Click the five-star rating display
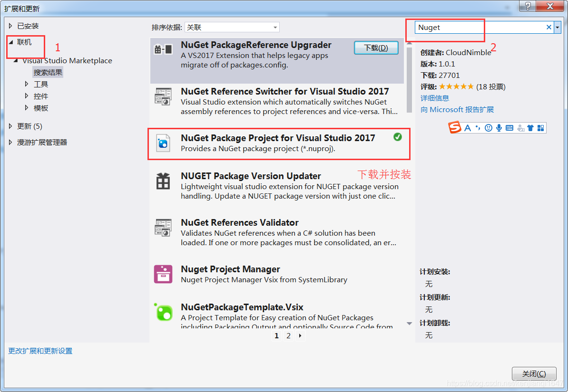This screenshot has height=392, width=568. click(x=456, y=86)
